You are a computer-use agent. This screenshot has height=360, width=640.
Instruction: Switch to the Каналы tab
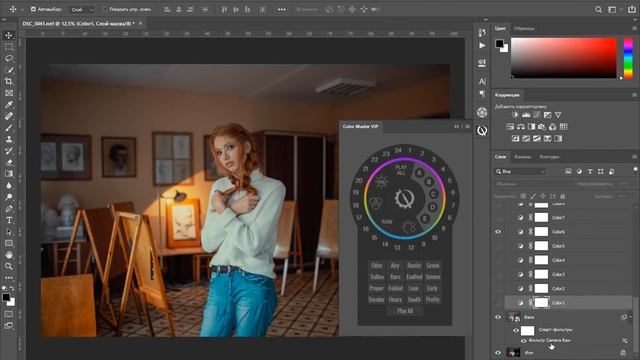[522, 157]
